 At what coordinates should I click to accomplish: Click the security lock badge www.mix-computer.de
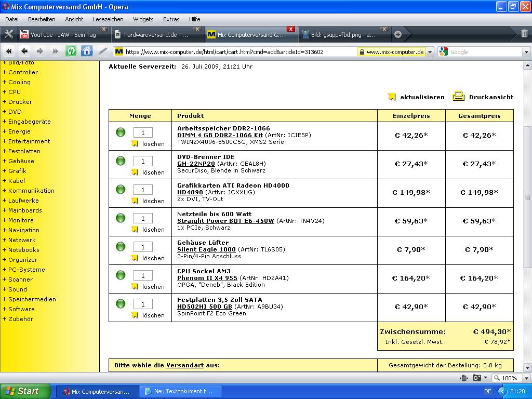coord(391,52)
